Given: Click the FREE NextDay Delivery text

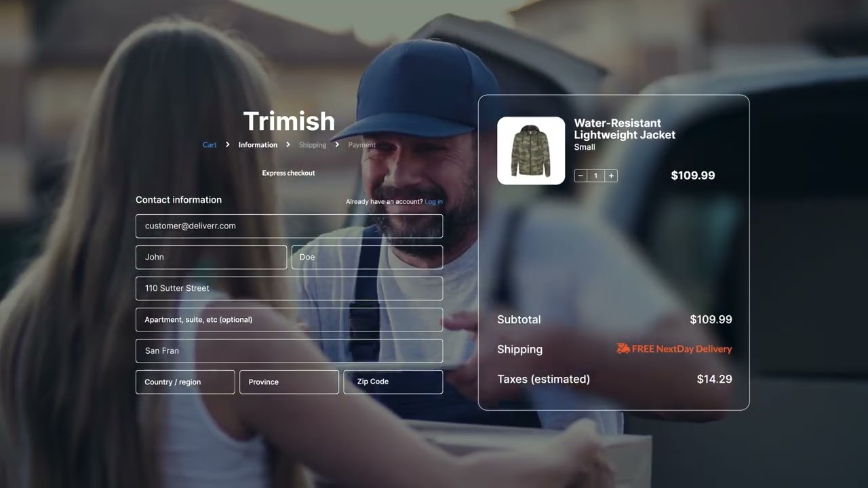Looking at the screenshot, I should pos(682,349).
